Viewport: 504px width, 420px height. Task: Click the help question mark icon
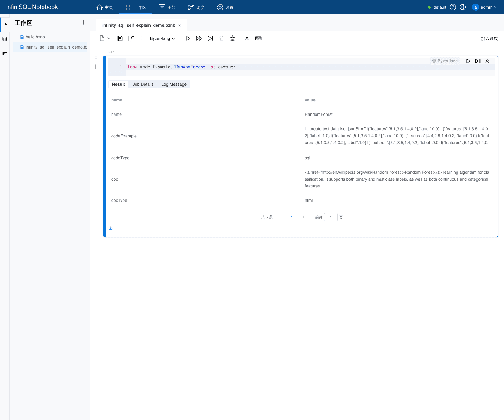[x=453, y=7]
